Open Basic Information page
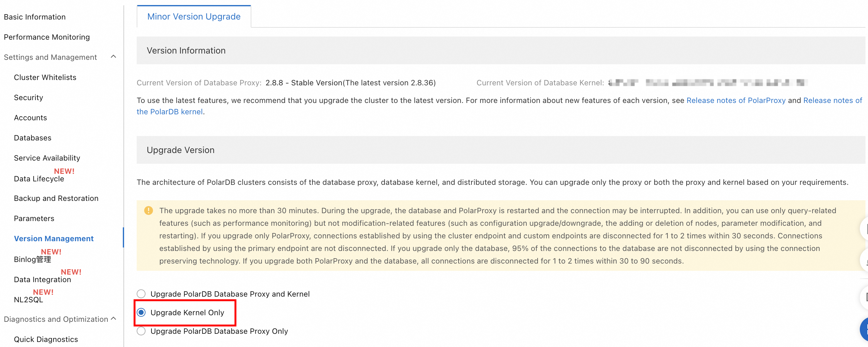Image resolution: width=868 pixels, height=347 pixels. point(35,16)
